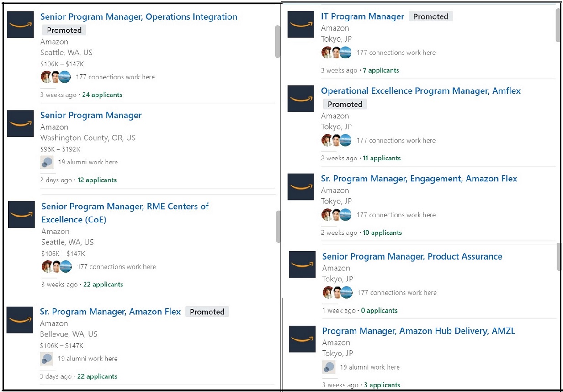Open Senior Program Manager, Product Assurance job
Image resolution: width=563 pixels, height=392 pixels.
pyautogui.click(x=412, y=256)
